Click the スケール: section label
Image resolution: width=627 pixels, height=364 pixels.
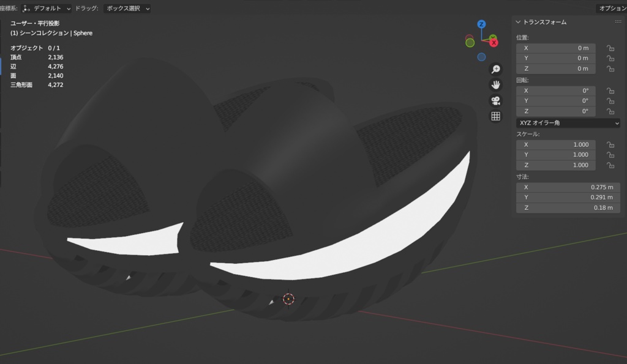pos(528,134)
